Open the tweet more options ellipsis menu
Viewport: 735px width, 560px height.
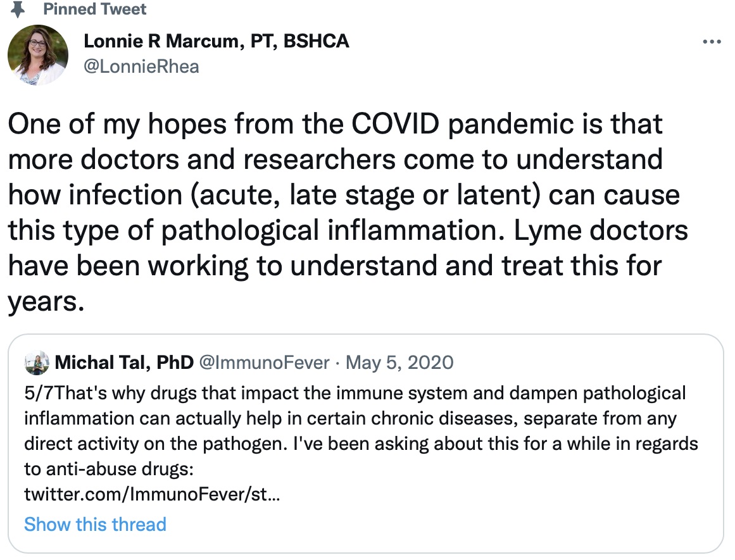coord(712,43)
